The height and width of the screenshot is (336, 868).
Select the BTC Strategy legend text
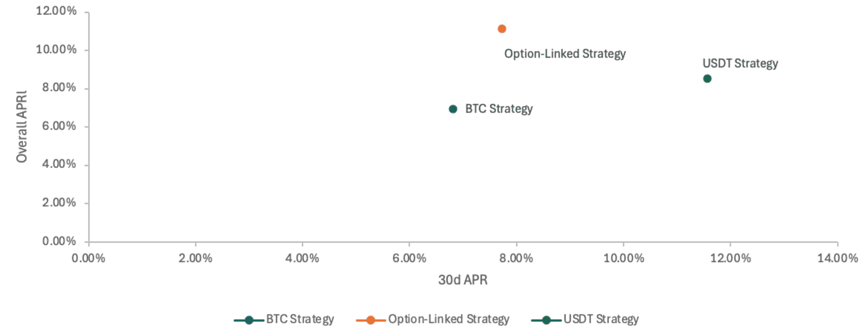[300, 319]
